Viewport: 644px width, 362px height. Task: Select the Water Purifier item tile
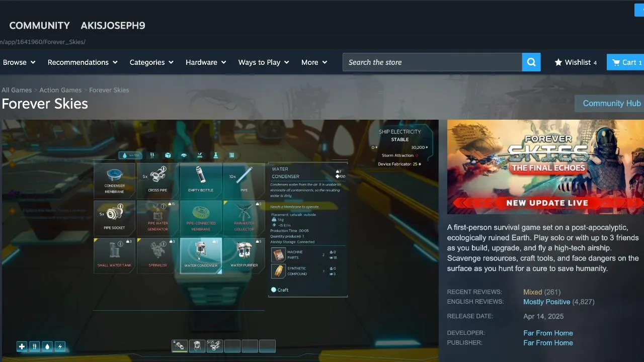click(244, 256)
